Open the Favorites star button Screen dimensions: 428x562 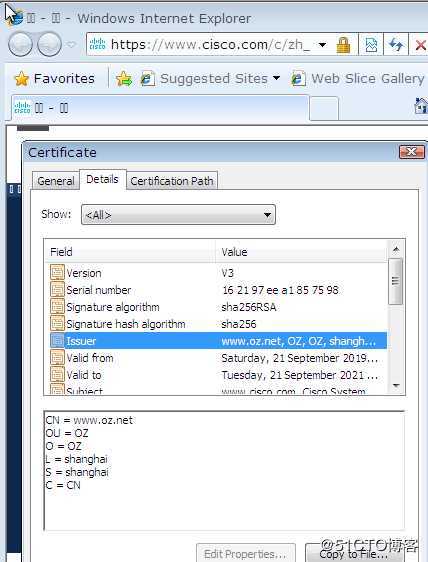(54, 78)
